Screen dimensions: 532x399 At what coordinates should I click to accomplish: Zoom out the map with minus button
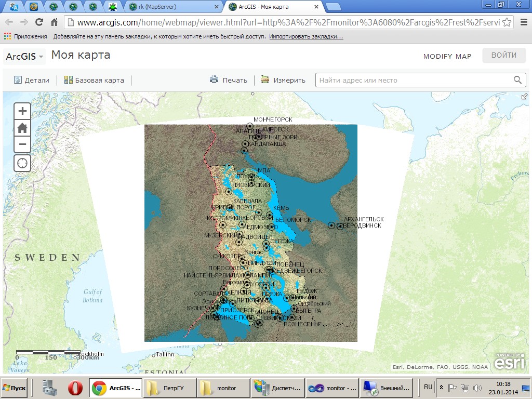coord(22,144)
